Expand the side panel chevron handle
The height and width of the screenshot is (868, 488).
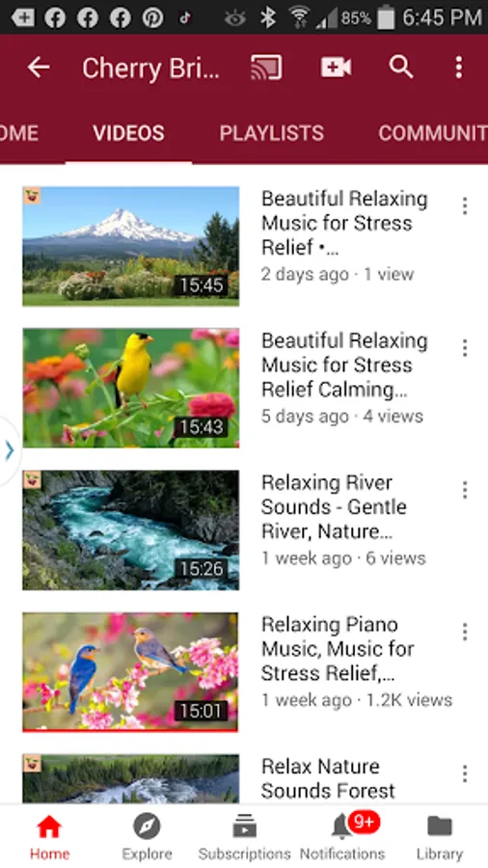tap(10, 450)
